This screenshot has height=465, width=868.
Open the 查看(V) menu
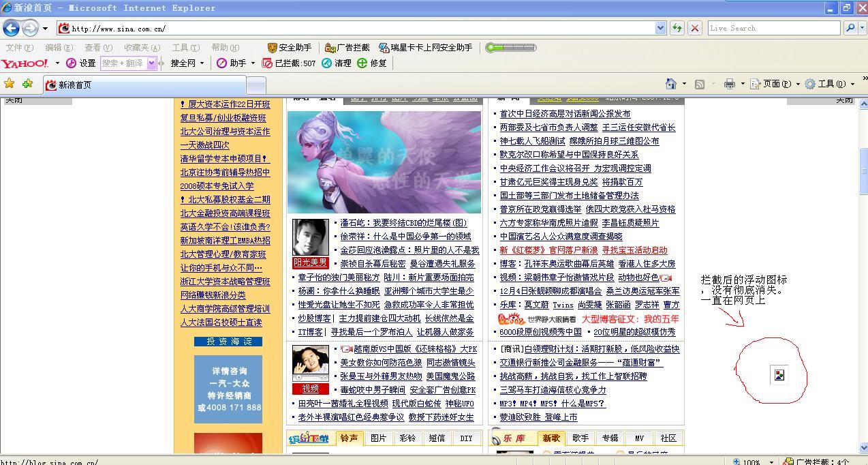[x=98, y=48]
